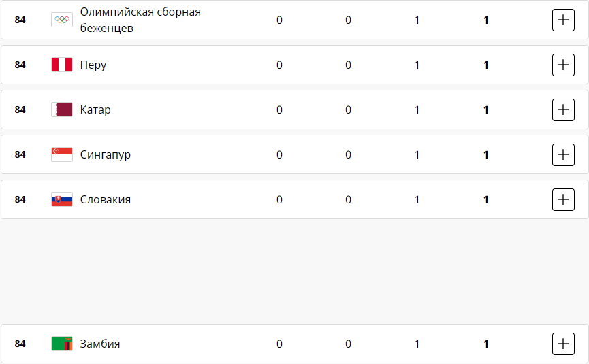Image resolution: width=589 pixels, height=364 pixels.
Task: Open Олимпийская сборная беженцев team name
Action: coord(140,20)
